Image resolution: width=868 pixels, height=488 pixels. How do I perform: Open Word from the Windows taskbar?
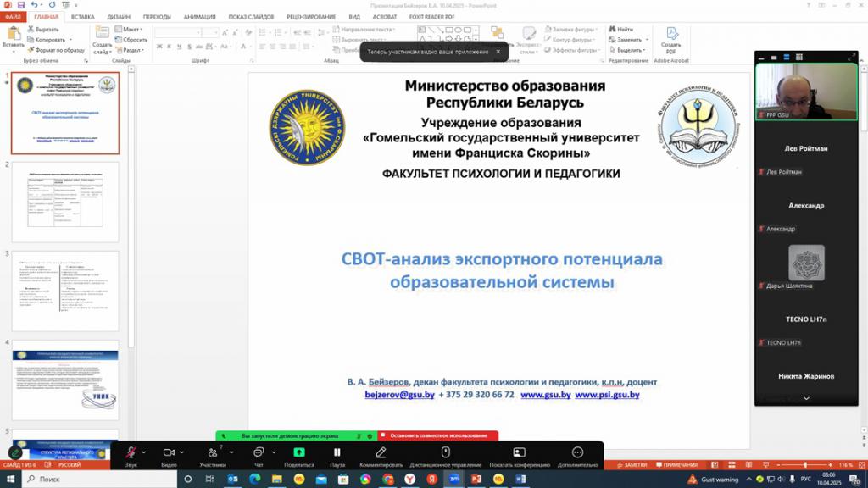520,479
